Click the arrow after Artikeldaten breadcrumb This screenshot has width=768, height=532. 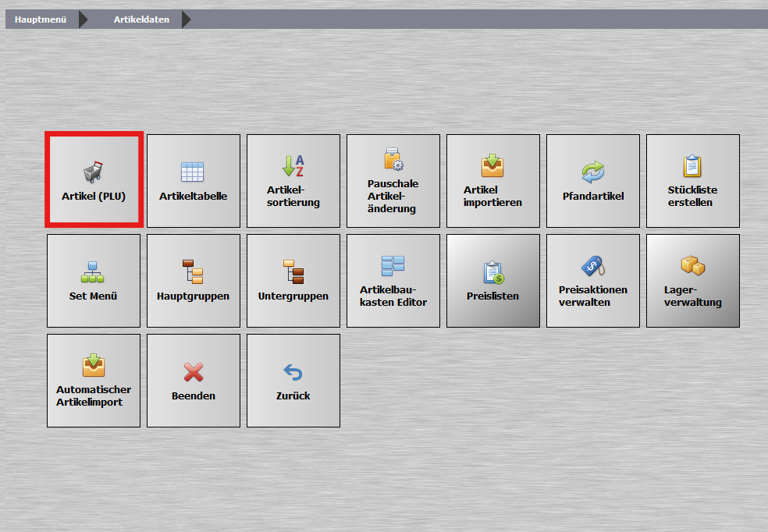pyautogui.click(x=186, y=19)
